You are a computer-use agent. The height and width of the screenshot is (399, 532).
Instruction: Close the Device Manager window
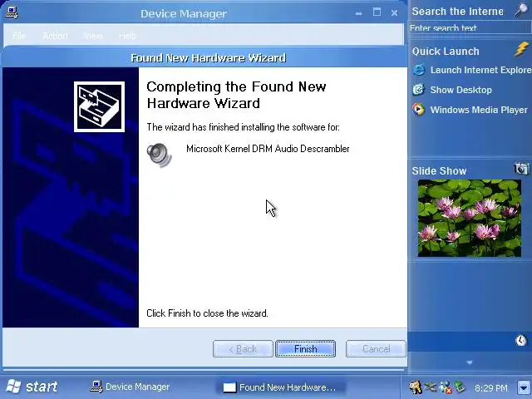[394, 13]
